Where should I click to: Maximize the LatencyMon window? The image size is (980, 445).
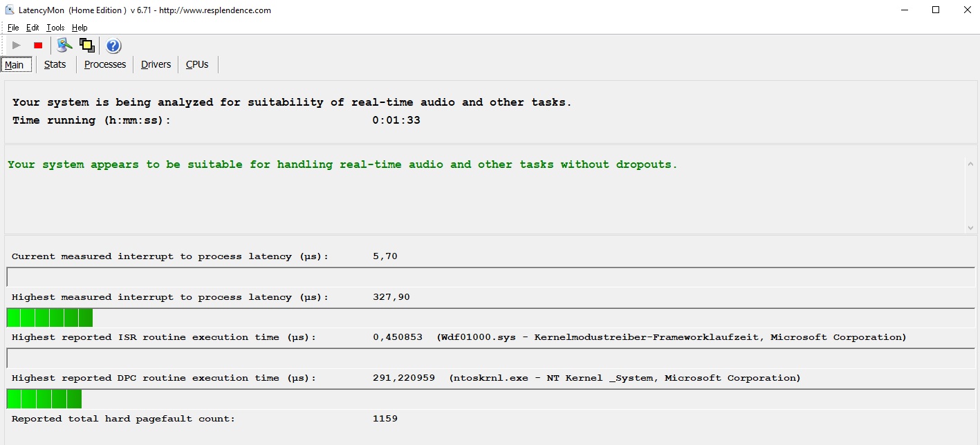[936, 10]
